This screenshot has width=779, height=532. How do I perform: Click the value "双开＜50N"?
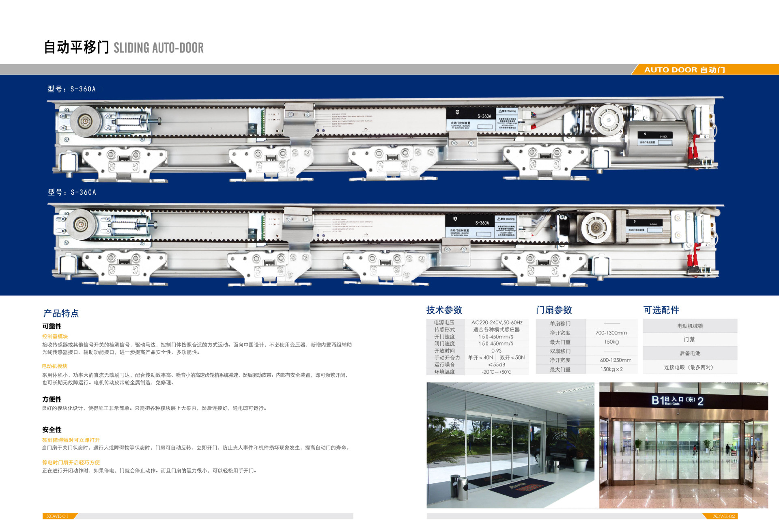click(x=512, y=358)
